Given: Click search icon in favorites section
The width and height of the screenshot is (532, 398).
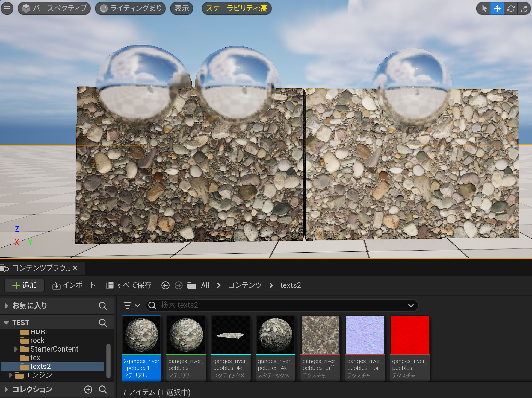Looking at the screenshot, I should point(103,306).
